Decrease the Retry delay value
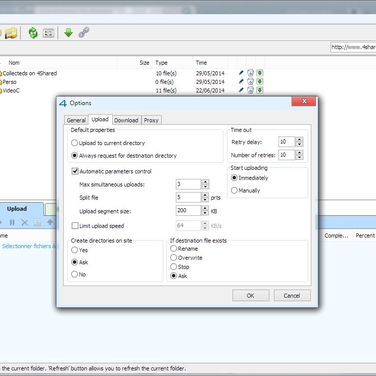 (x=299, y=144)
